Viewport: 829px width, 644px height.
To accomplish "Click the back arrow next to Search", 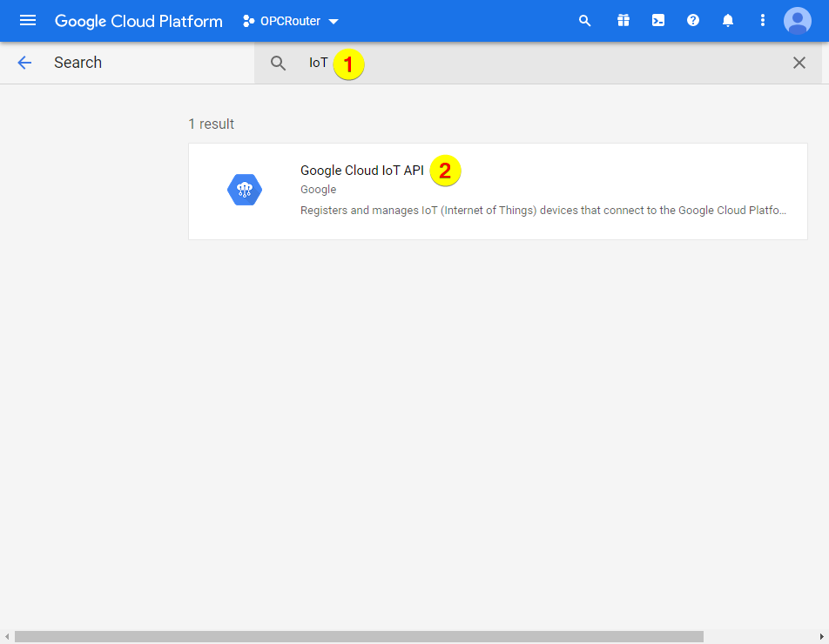I will (x=24, y=63).
